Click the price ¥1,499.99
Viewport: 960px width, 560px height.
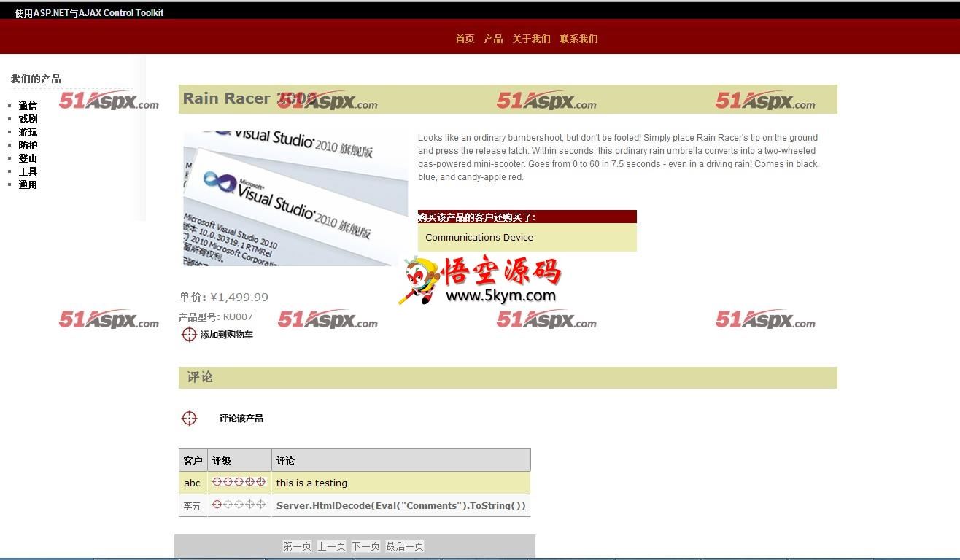pos(239,297)
